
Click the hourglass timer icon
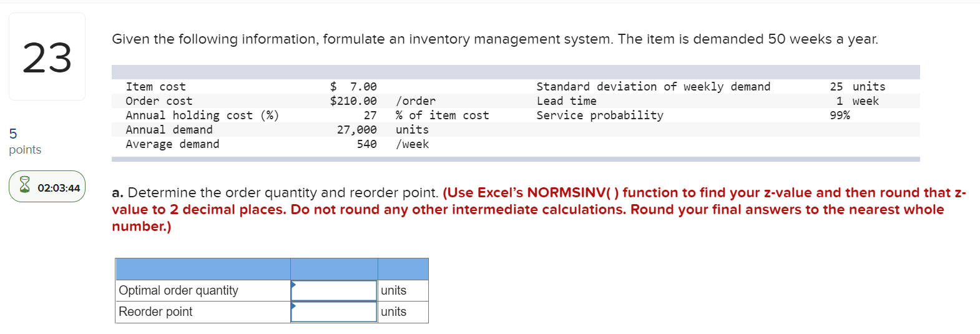tap(24, 185)
